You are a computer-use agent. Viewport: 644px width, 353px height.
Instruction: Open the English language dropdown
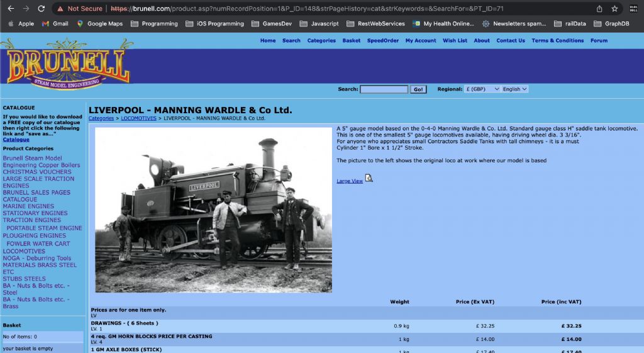[x=514, y=89]
